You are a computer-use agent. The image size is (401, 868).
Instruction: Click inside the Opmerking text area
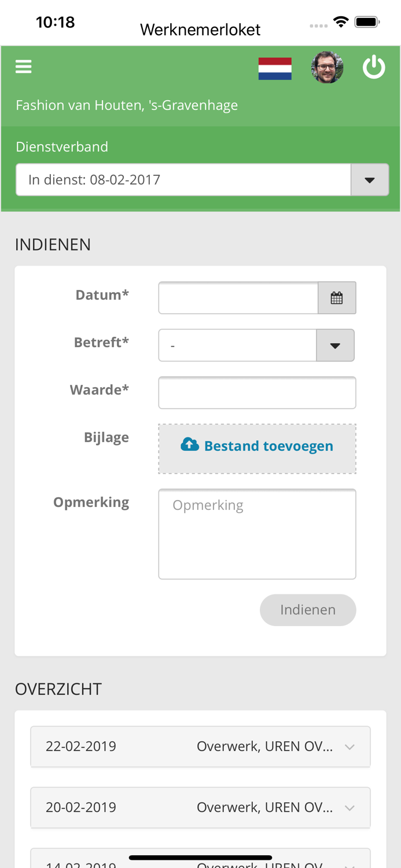point(257,532)
